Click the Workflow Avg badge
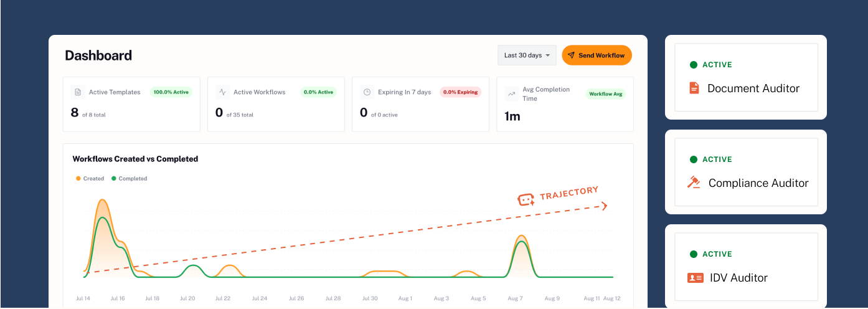868x309 pixels. (x=606, y=94)
